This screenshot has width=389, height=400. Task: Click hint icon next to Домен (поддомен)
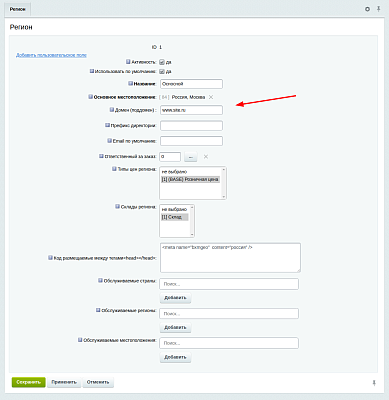click(x=112, y=109)
